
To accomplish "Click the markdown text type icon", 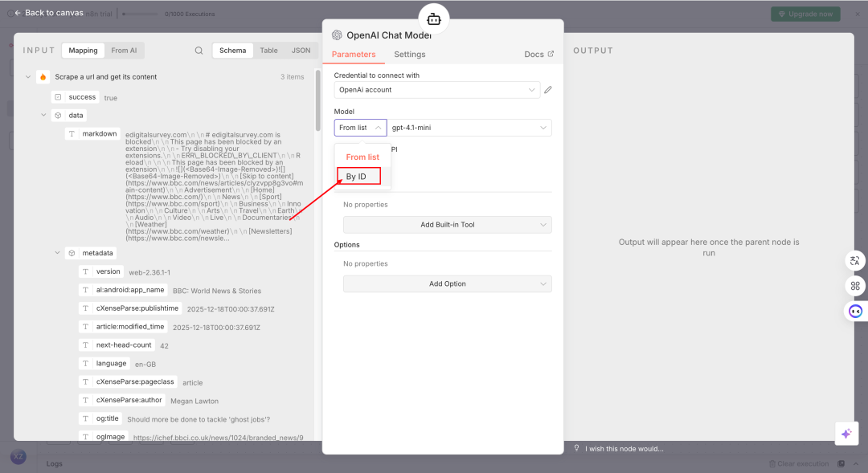I will (x=72, y=134).
